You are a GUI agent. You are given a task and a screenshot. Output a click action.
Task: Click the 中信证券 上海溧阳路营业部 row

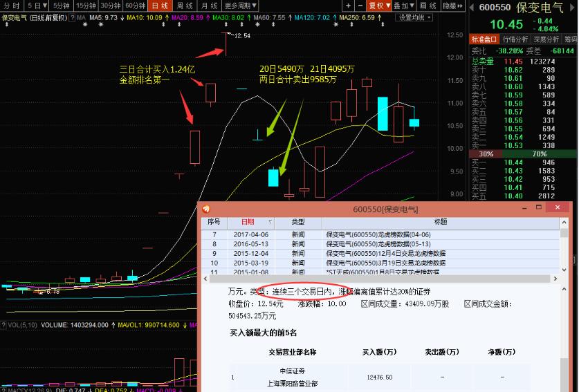tap(380, 377)
